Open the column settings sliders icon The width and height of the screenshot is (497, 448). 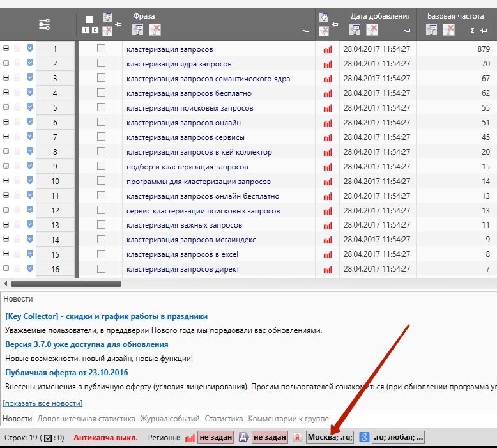44,24
